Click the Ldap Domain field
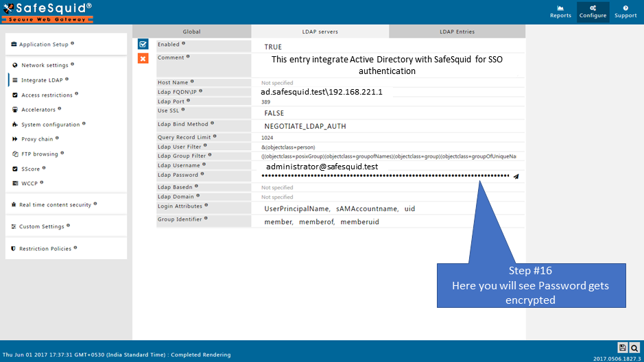Screen dimensions: 644x362 388,197
